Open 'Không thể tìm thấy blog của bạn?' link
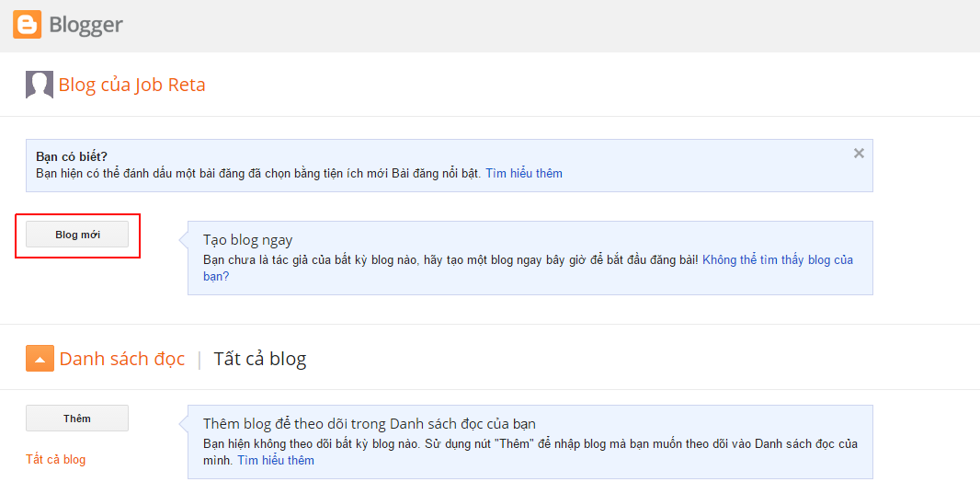Image resolution: width=980 pixels, height=482 pixels. point(528,268)
